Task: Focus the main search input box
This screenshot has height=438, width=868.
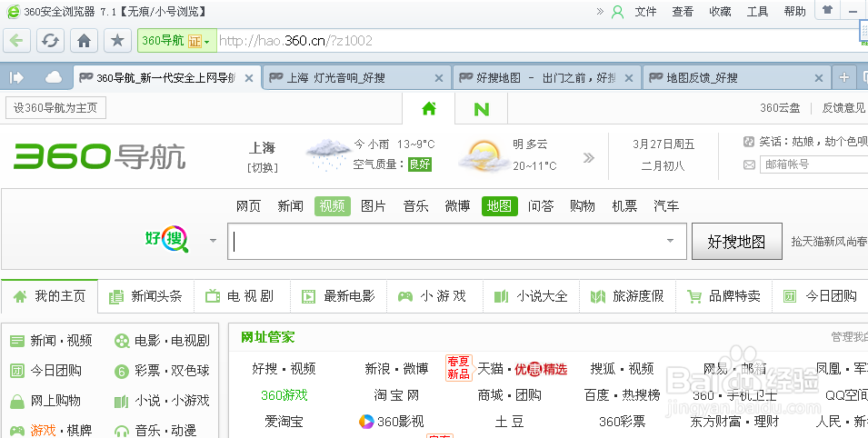Action: point(456,241)
